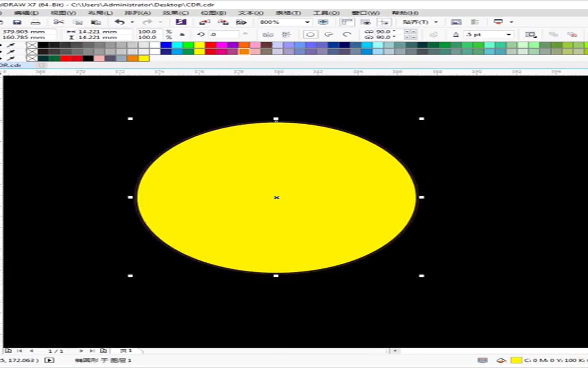This screenshot has height=368, width=588.
Task: Toggle the show rulers button
Action: pos(347,22)
